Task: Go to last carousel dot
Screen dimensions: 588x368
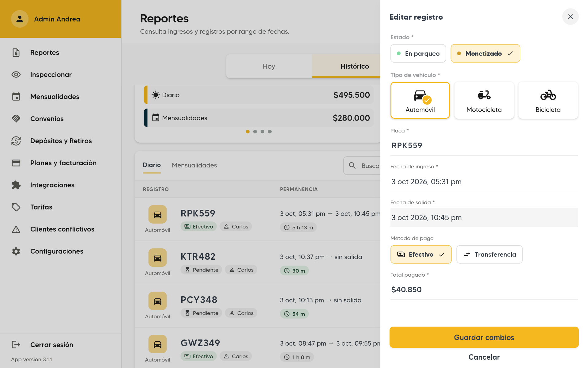Action: (270, 132)
